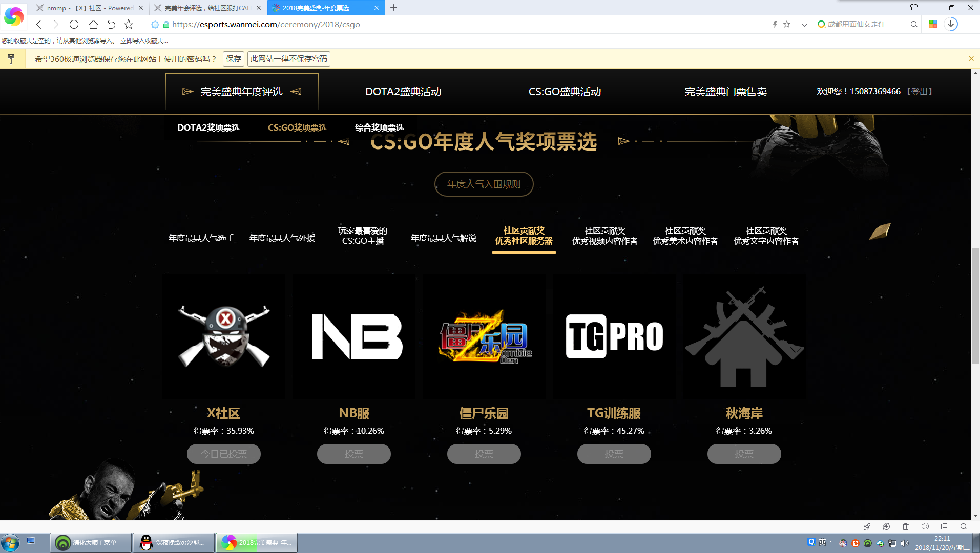Switch to DOTA2奖项票选 tab
This screenshot has height=553, width=980.
208,127
